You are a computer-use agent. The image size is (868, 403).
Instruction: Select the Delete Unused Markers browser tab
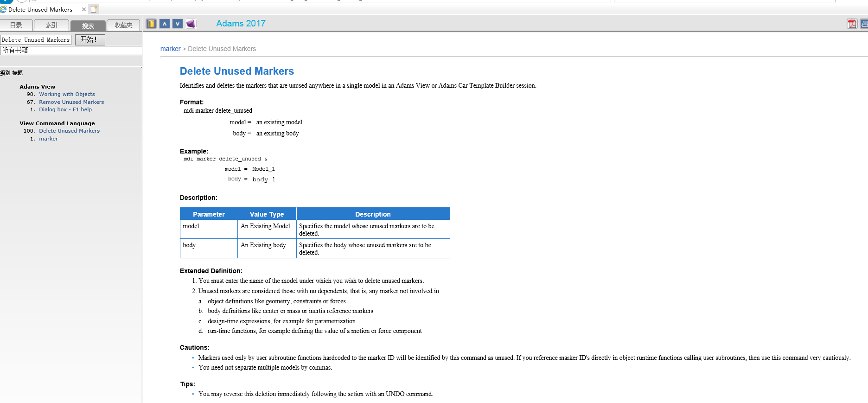(40, 9)
